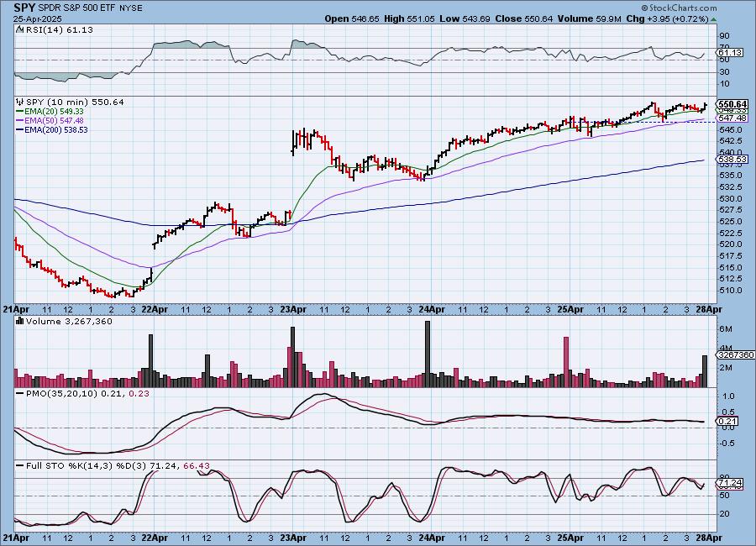Click the 'Chg +3.95 (+0.72%)' value
The width and height of the screenshot is (756, 546).
667,18
